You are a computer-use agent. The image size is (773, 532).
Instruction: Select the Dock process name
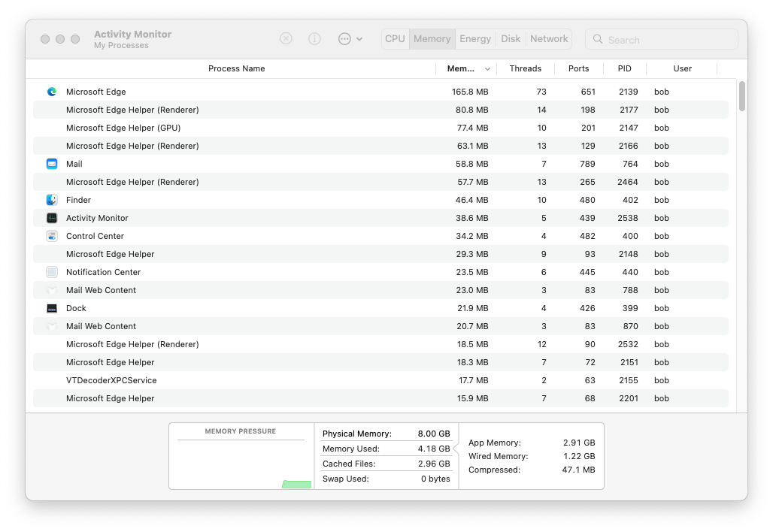point(76,308)
